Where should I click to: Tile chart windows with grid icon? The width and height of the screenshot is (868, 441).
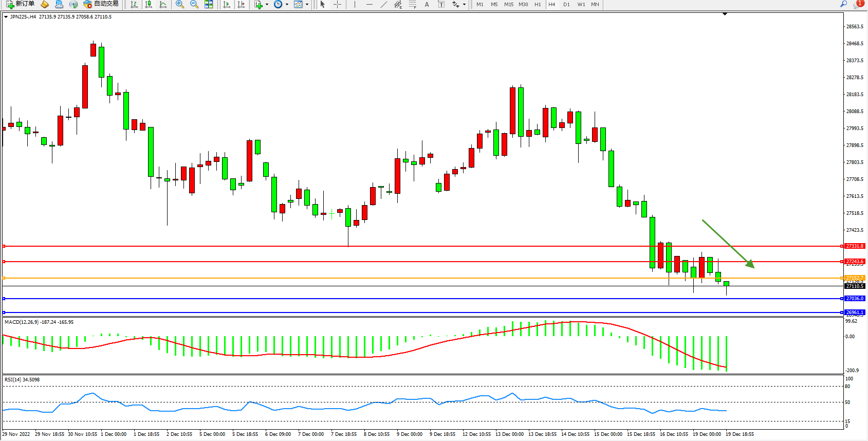pos(209,4)
